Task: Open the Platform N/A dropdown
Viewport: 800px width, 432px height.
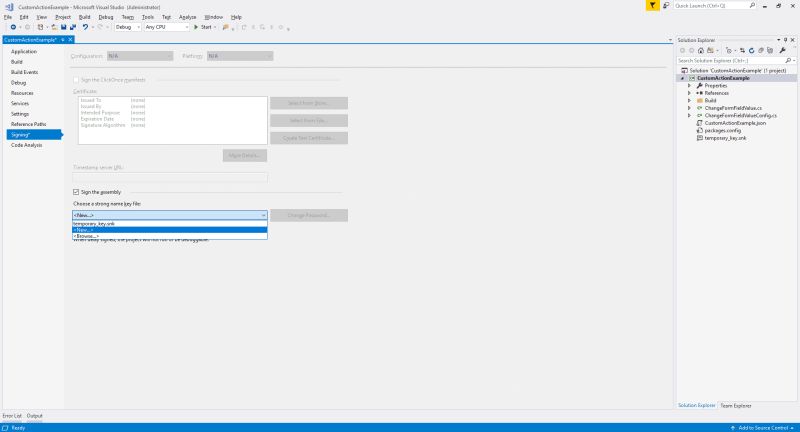Action: (x=240, y=56)
